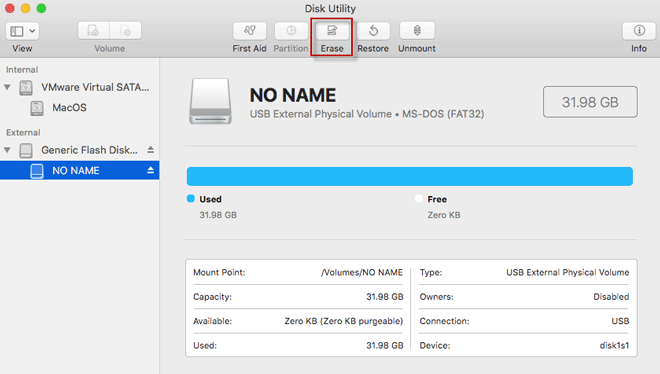
Task: Click the Owners Disabled value
Action: pos(611,297)
